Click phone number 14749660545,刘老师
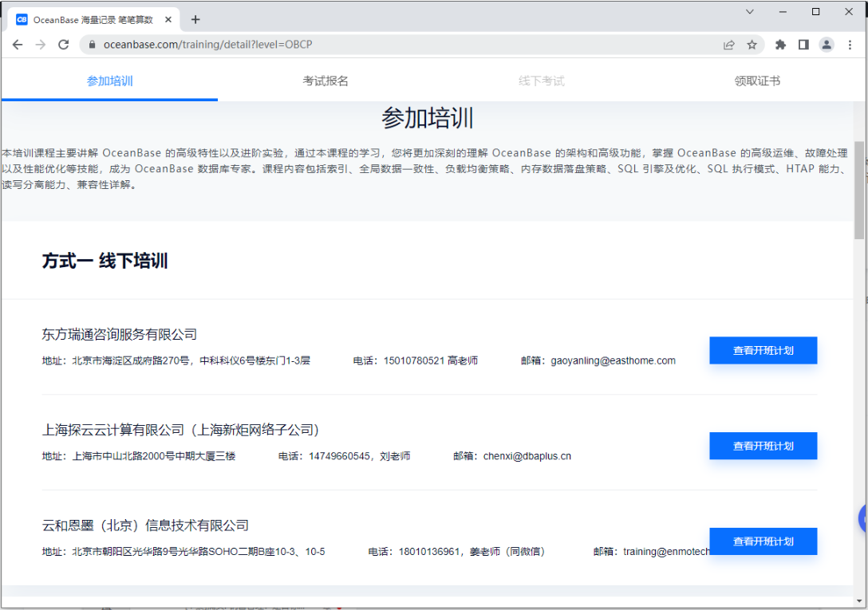868x610 pixels. [359, 456]
